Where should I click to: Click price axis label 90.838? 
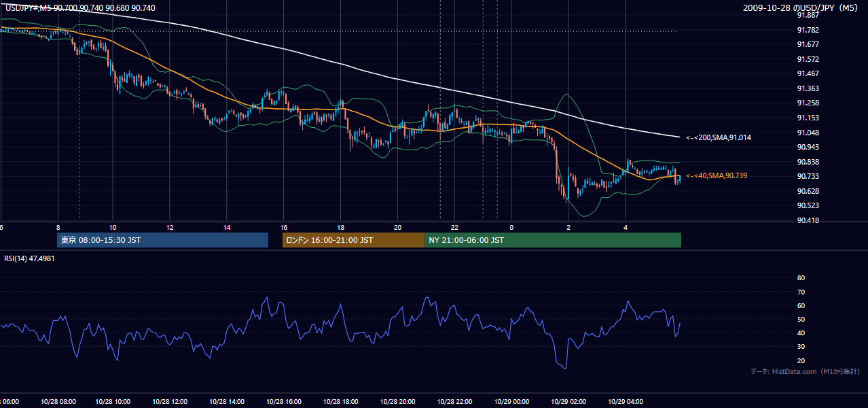(x=808, y=162)
